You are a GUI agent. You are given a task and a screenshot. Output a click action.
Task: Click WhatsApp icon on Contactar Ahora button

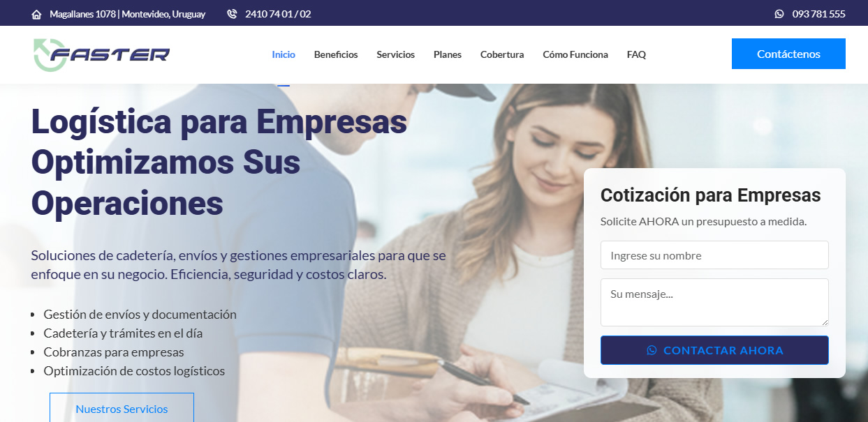click(x=652, y=350)
